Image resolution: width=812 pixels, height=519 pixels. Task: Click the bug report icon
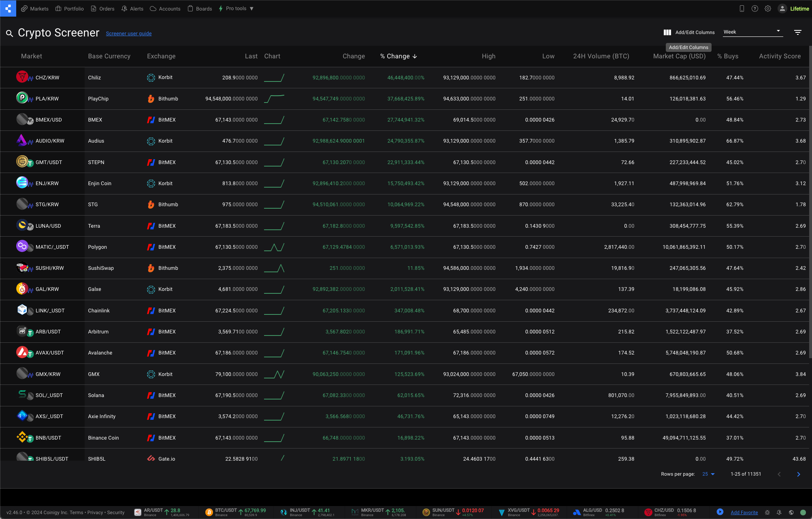(x=767, y=513)
